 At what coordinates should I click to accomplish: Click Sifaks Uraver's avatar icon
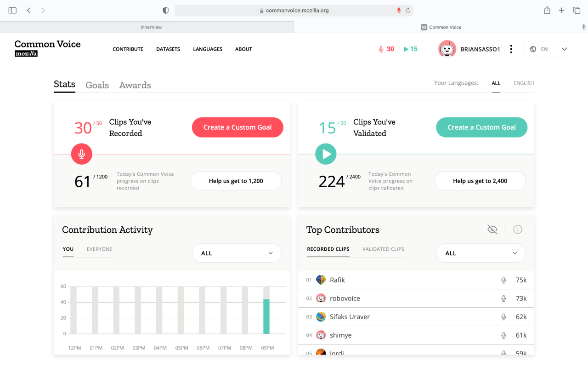click(321, 316)
